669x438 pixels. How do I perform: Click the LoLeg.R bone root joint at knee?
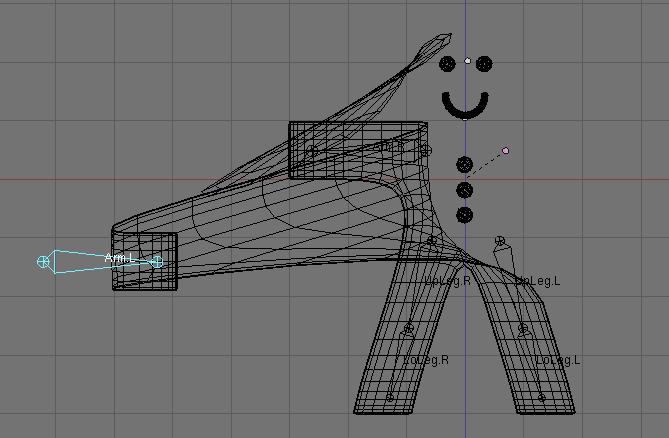tap(409, 328)
